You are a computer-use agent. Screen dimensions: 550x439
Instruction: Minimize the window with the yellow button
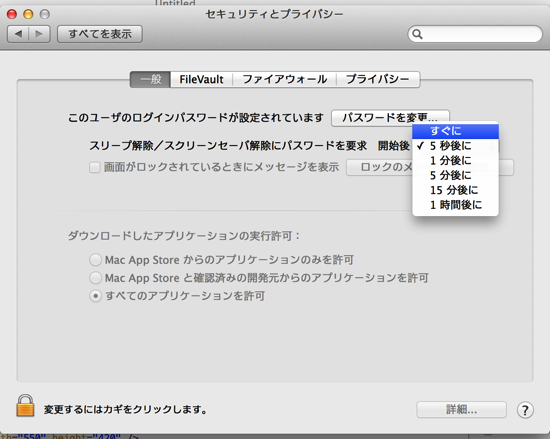pyautogui.click(x=28, y=14)
